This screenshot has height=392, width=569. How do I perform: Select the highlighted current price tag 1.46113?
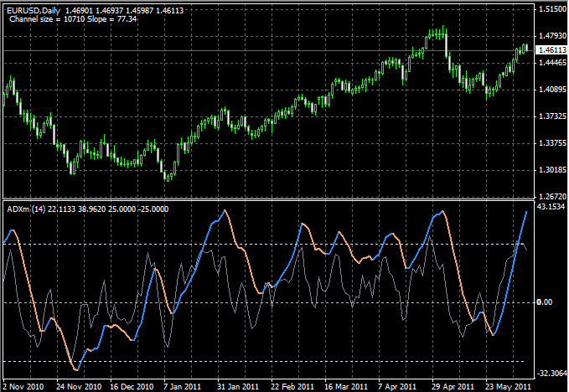point(553,49)
